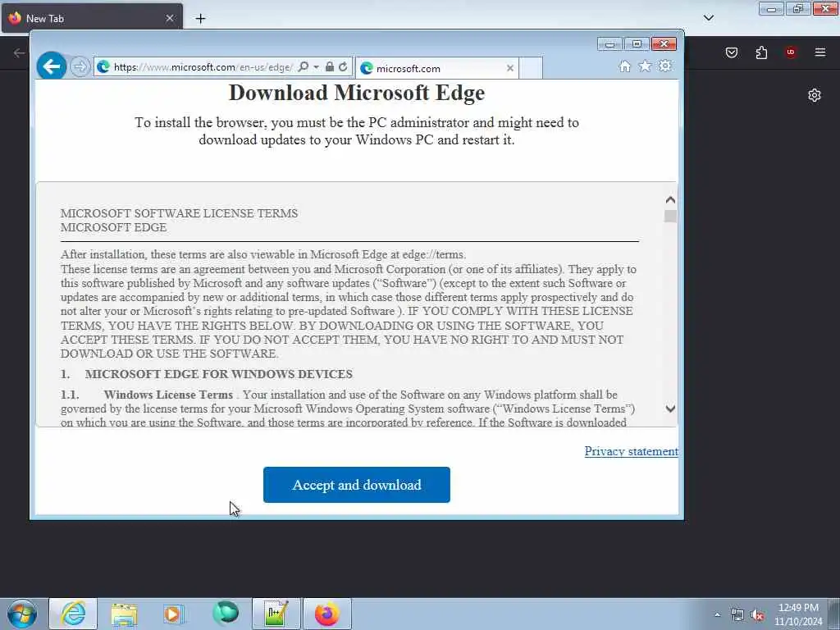840x630 pixels.
Task: Open the address bar dropdown arrow
Action: pos(316,67)
